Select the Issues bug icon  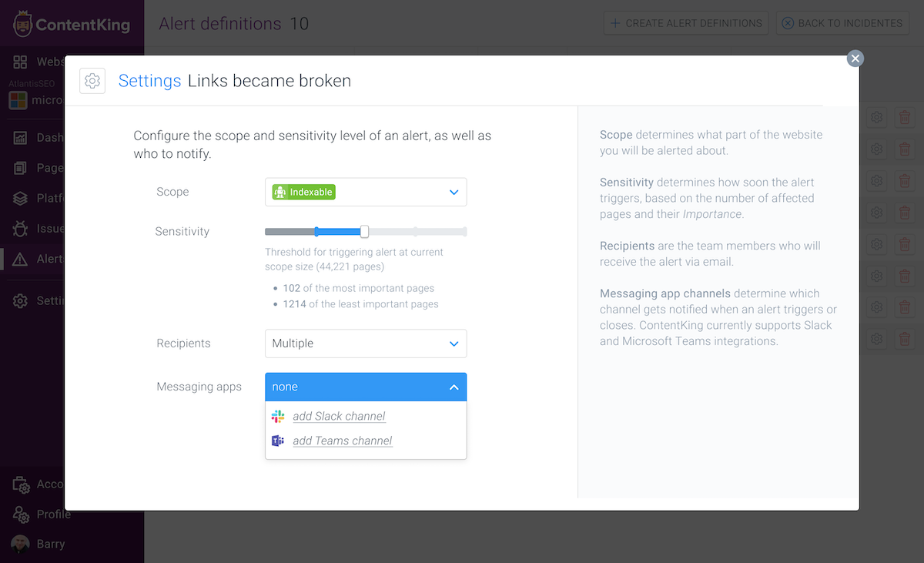click(x=21, y=228)
